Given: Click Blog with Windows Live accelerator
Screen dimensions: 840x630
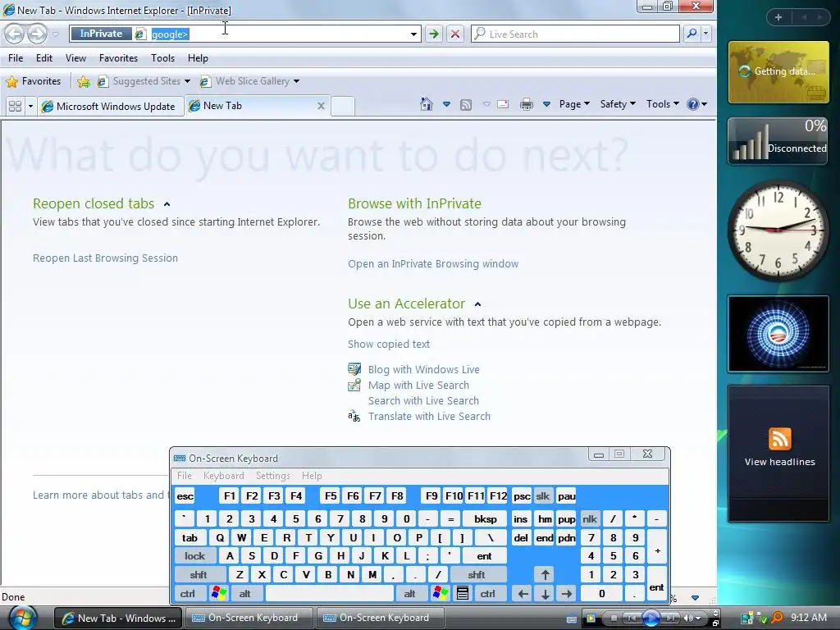Looking at the screenshot, I should [424, 370].
